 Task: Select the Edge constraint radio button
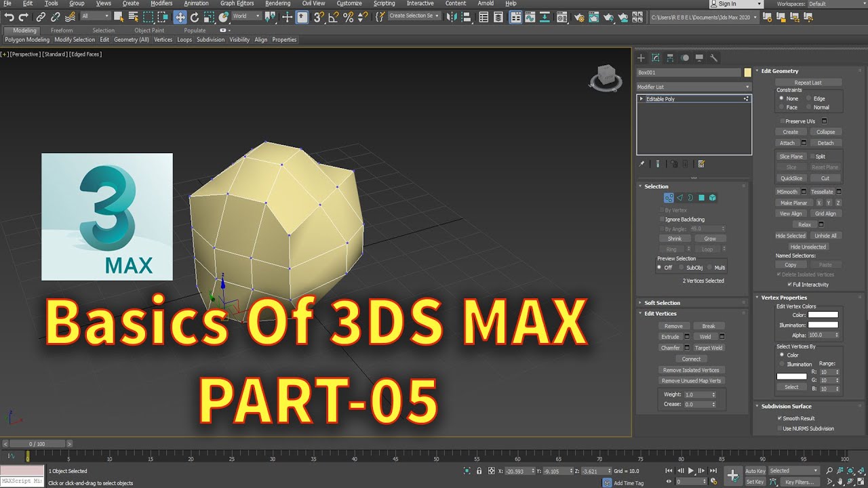click(809, 99)
